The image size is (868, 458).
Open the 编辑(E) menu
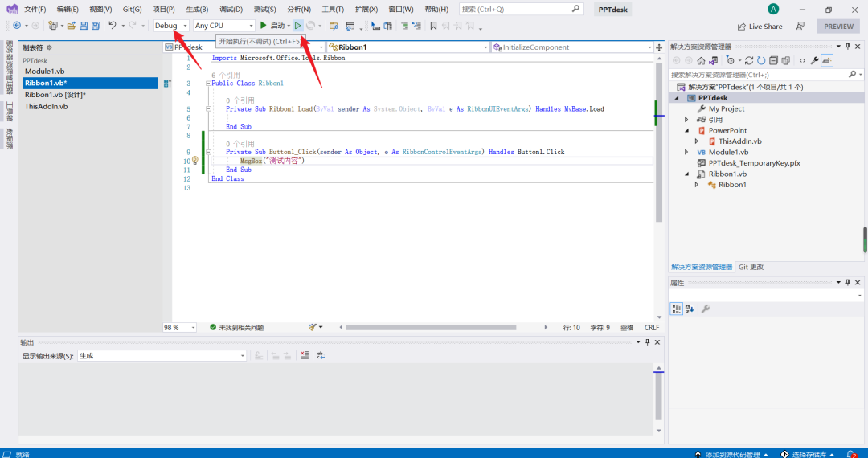click(68, 10)
